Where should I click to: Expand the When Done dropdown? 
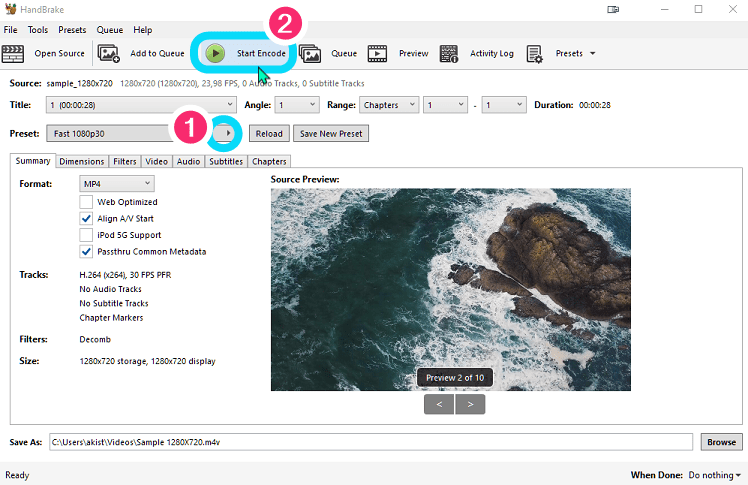(x=713, y=475)
